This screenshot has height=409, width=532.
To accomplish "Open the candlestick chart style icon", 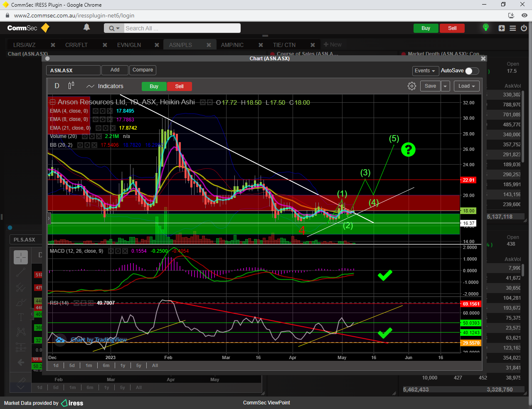I will tap(71, 86).
